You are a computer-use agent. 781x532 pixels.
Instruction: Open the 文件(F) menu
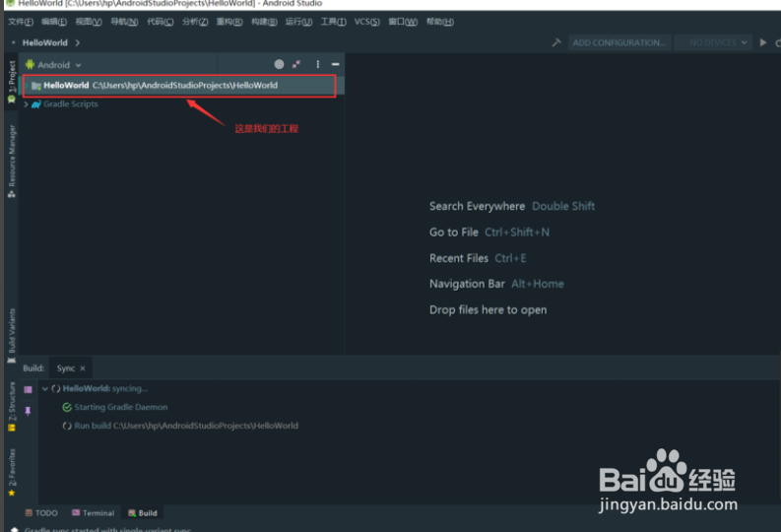point(21,22)
